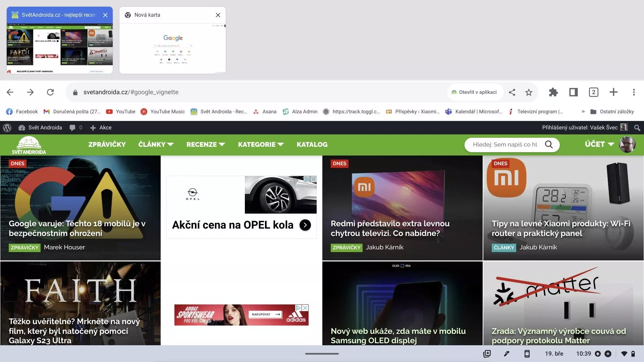Open the Kalendář Microsoft bookmark
The height and width of the screenshot is (362, 644).
click(x=474, y=112)
